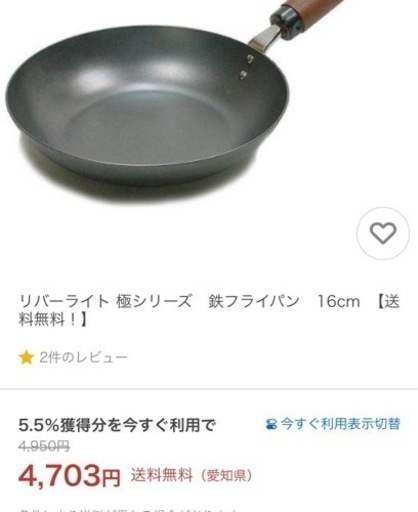Click the 5.5%獲得分を今すぐ利用で heading
Screen dimensions: 418x512
[x=117, y=425]
